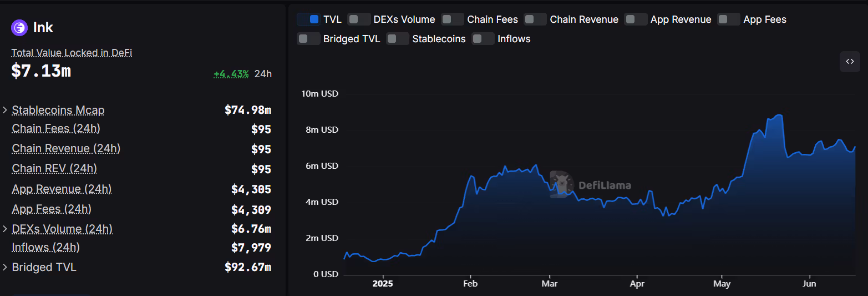
Task: Click the Ink chain logo icon
Action: (x=19, y=27)
